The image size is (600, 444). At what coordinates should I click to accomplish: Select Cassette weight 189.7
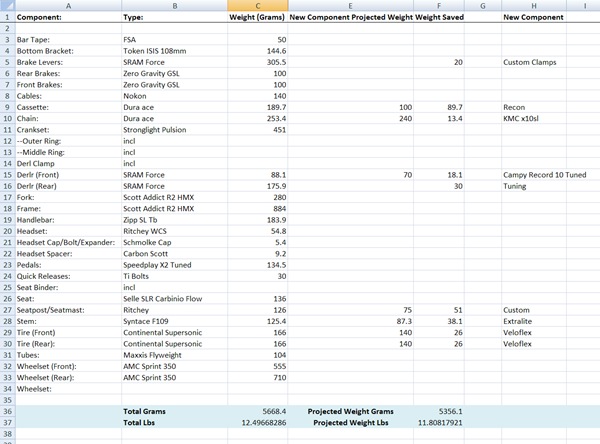(x=258, y=108)
